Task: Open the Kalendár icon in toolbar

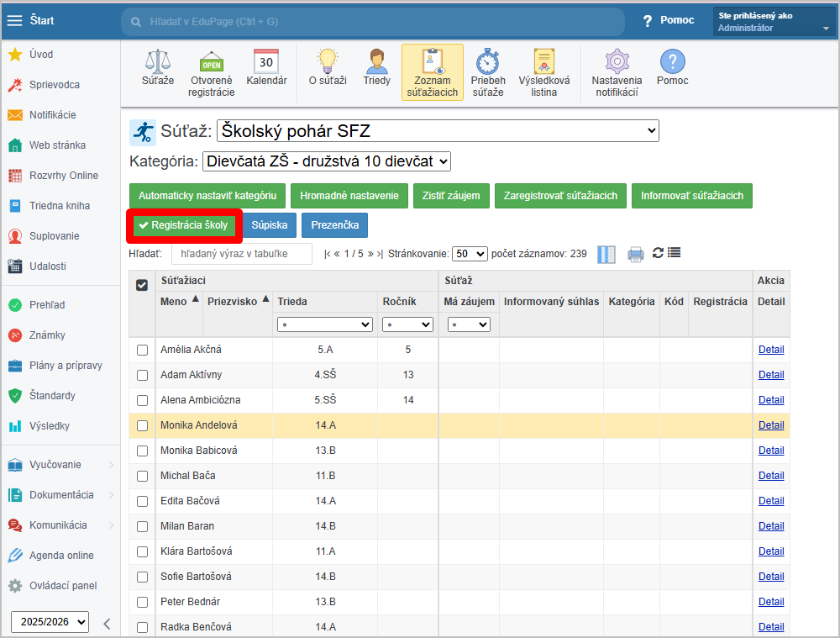Action: pos(266,67)
